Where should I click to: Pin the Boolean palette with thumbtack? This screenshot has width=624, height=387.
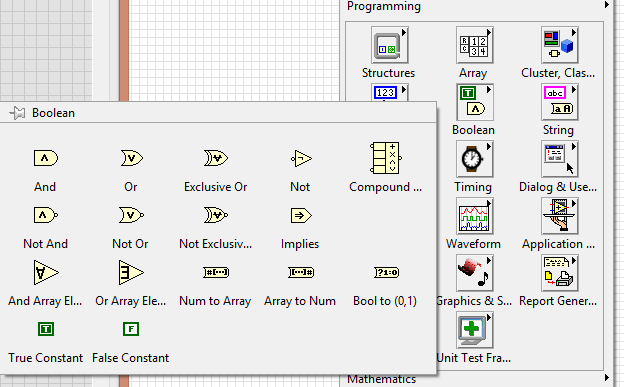pos(17,113)
